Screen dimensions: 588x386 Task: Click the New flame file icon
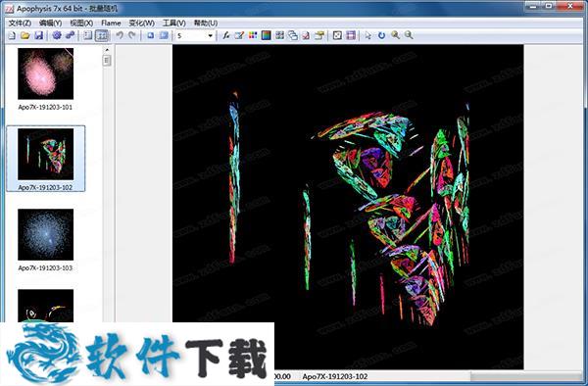coord(12,35)
